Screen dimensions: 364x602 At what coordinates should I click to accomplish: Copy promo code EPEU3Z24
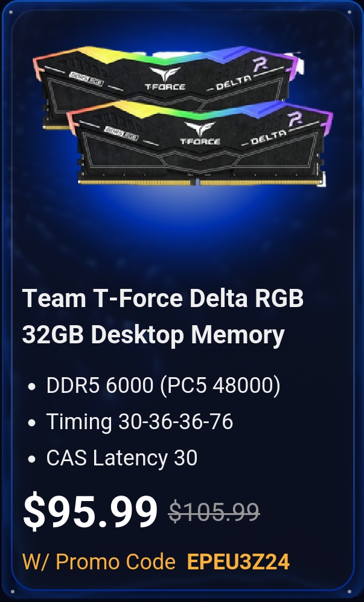coord(238,562)
